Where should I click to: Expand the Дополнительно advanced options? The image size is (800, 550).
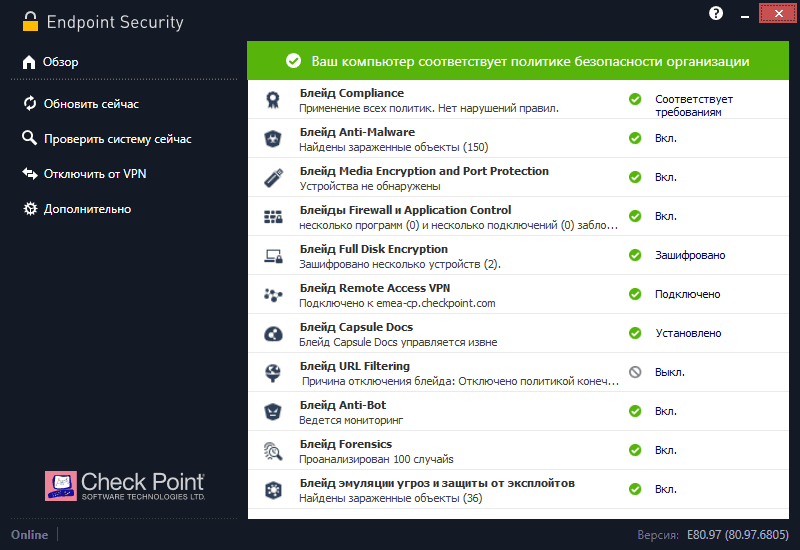click(x=87, y=209)
